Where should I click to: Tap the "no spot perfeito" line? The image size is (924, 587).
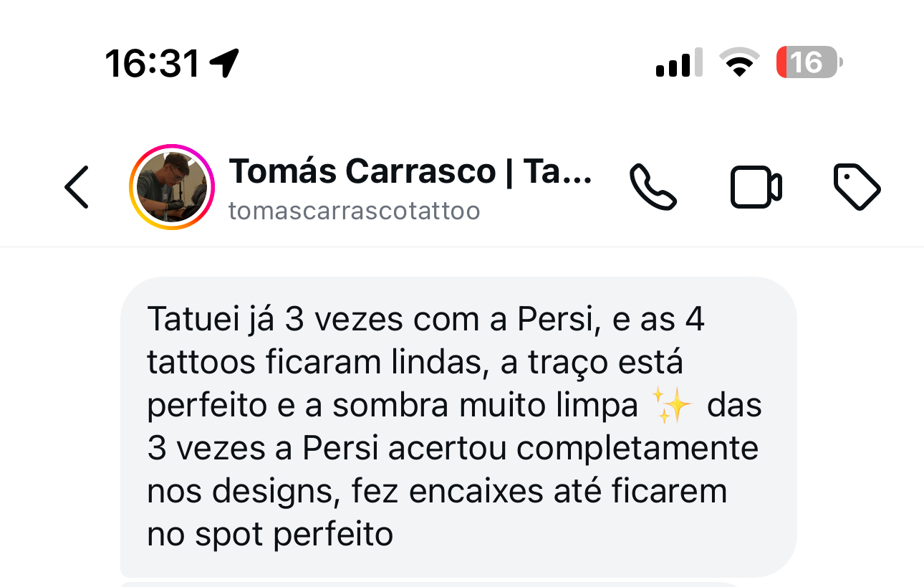(x=270, y=534)
